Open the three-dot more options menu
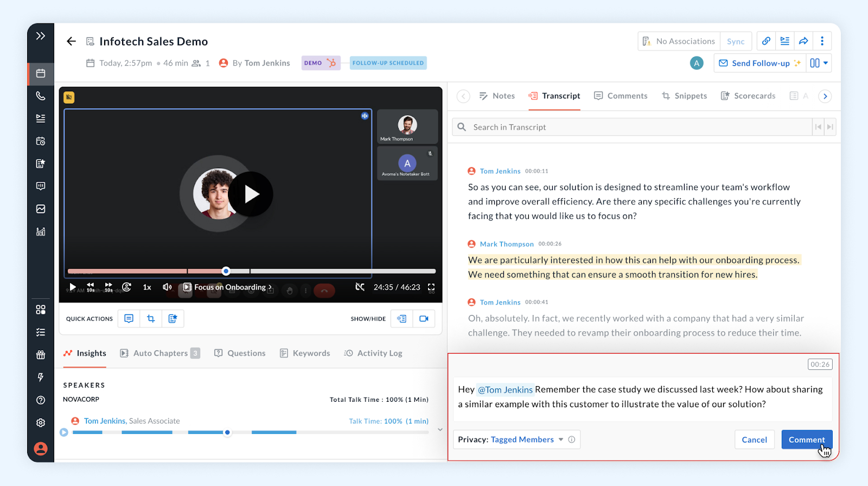Image resolution: width=868 pixels, height=486 pixels. point(822,41)
